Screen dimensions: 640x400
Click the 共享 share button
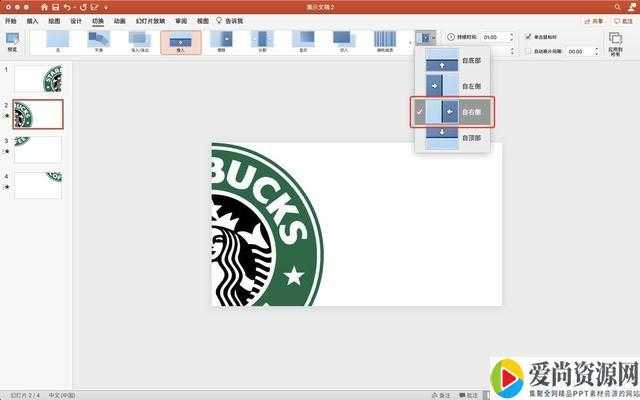(594, 20)
